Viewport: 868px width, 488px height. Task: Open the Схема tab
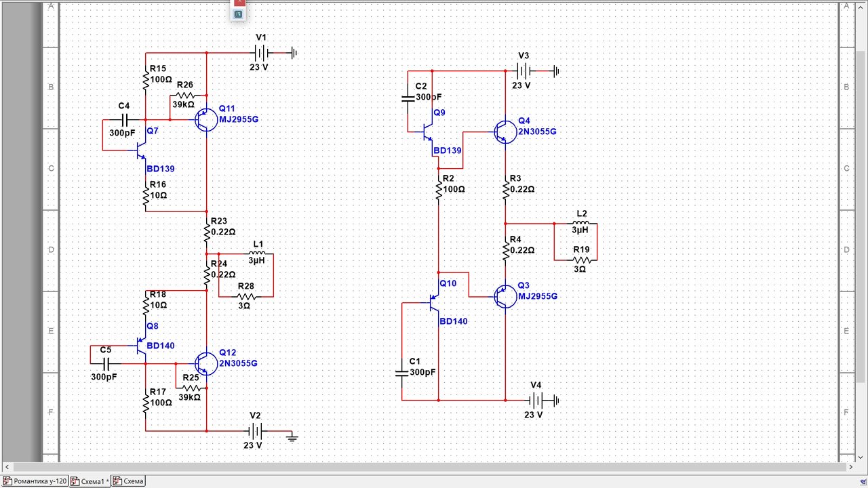pos(128,481)
